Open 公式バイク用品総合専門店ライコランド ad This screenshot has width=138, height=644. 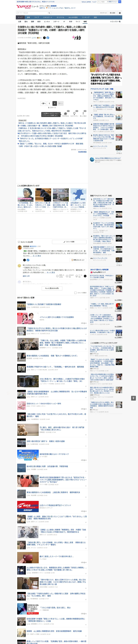[x=55, y=505]
